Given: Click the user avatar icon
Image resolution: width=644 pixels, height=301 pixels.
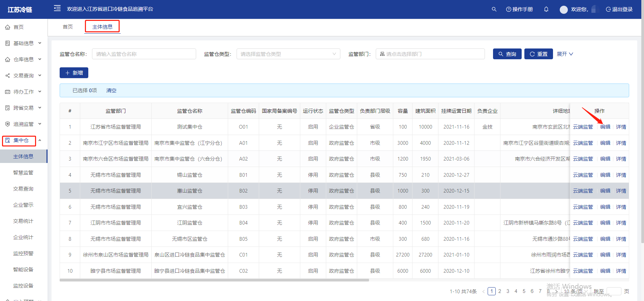Looking at the screenshot, I should coord(563,10).
